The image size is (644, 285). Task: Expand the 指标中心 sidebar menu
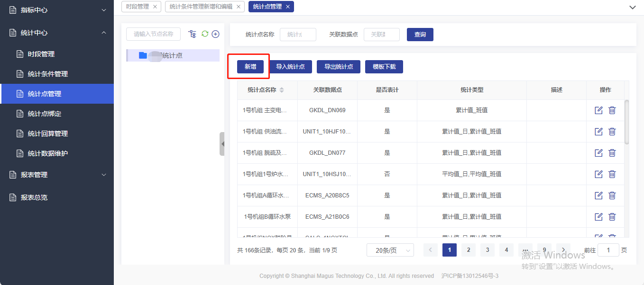point(57,10)
